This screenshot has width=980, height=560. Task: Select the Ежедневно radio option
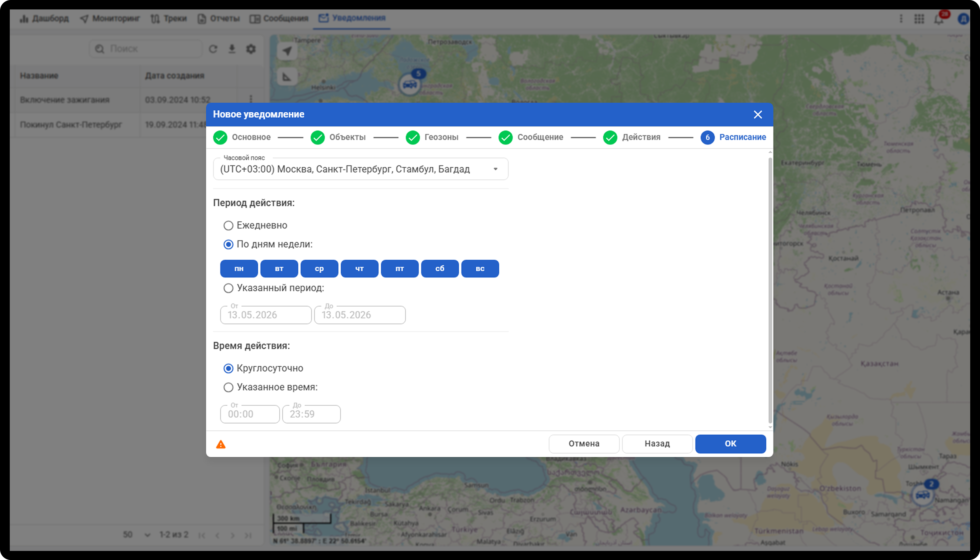pyautogui.click(x=228, y=225)
